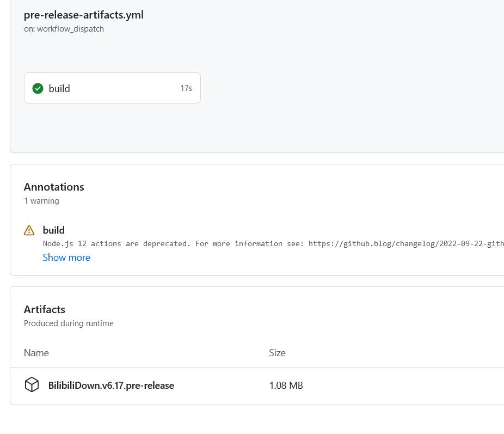Viewport: 504px width, 434px height.
Task: Click the pre-release-artifacts.yml workflow title
Action: (x=84, y=15)
